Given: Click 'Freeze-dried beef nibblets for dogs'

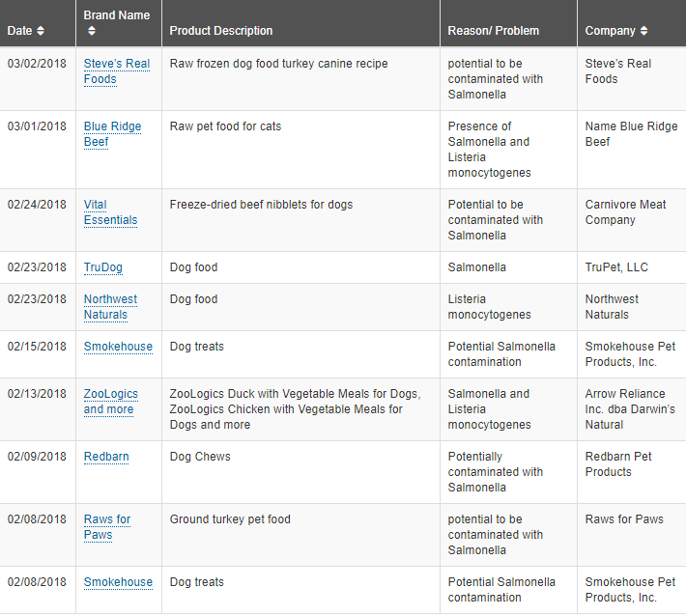Looking at the screenshot, I should [261, 204].
